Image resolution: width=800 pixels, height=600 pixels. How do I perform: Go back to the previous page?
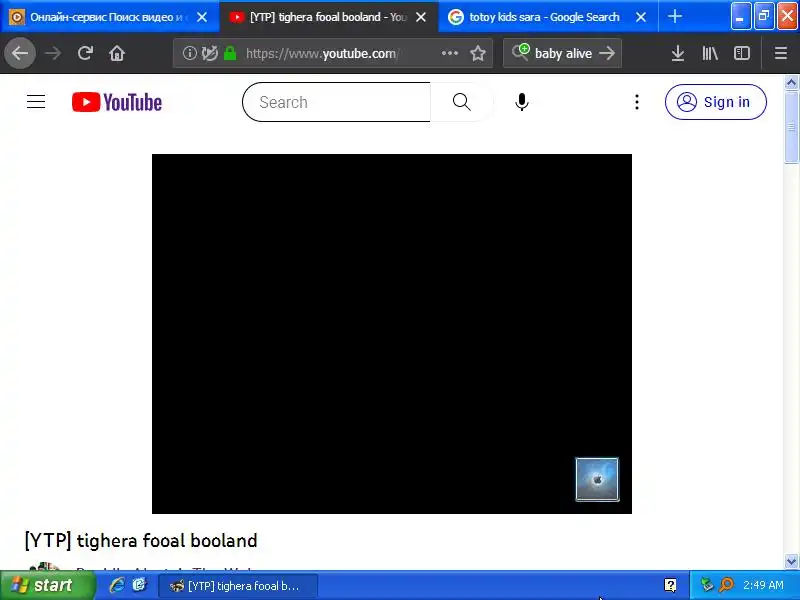click(x=20, y=53)
